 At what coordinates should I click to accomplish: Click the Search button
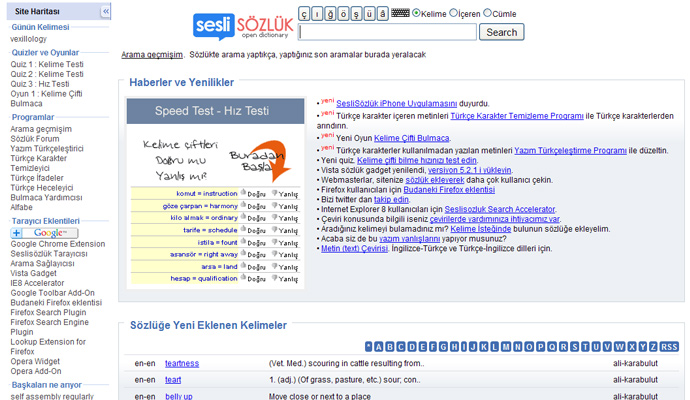(x=501, y=32)
